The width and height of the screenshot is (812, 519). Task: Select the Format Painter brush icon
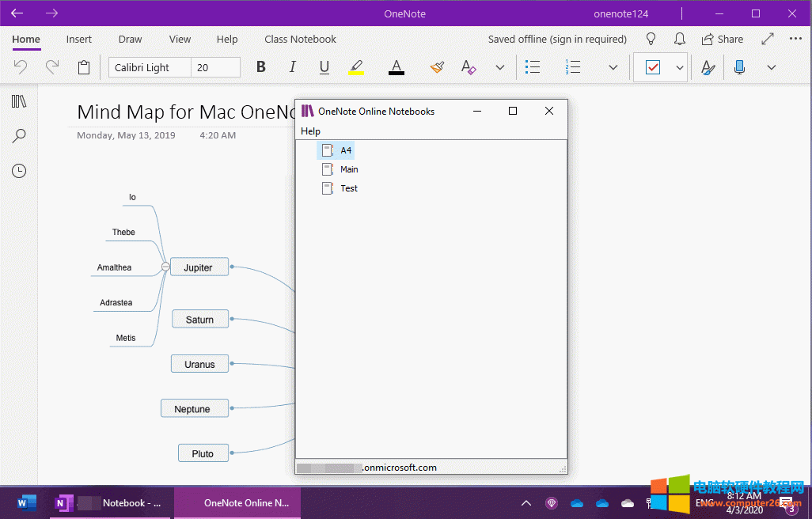point(437,67)
